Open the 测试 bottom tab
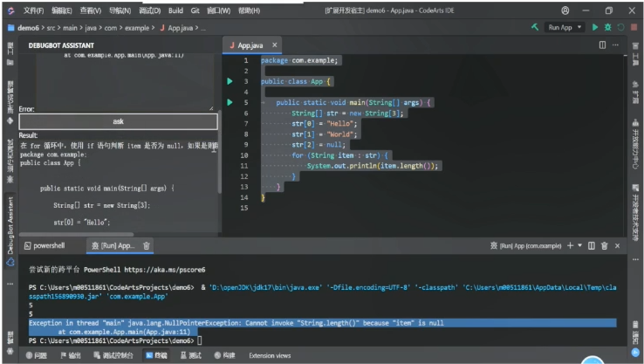The height and width of the screenshot is (364, 644). point(190,355)
